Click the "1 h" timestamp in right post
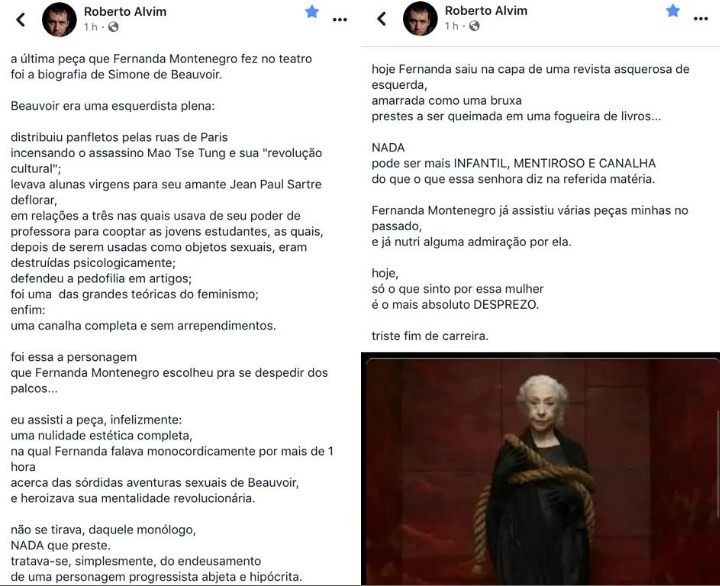720x586 pixels. click(451, 26)
